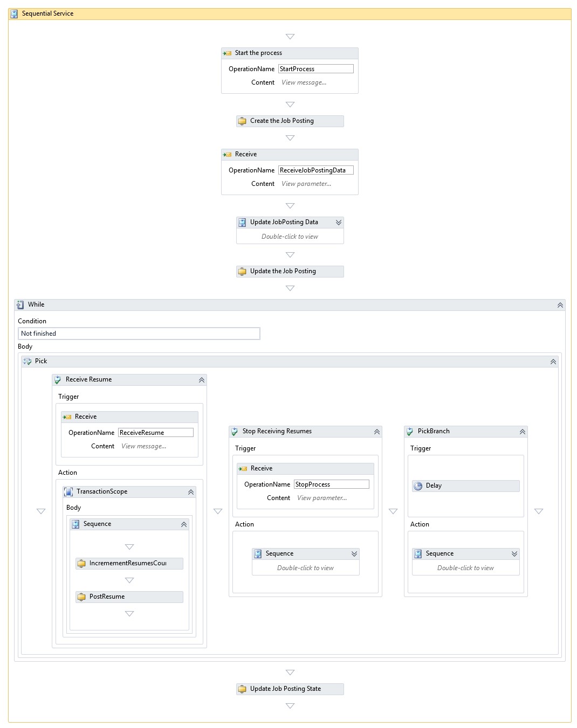Screen dimensions: 577x728
Task: Click the PostResume activity icon
Action: pos(81,597)
